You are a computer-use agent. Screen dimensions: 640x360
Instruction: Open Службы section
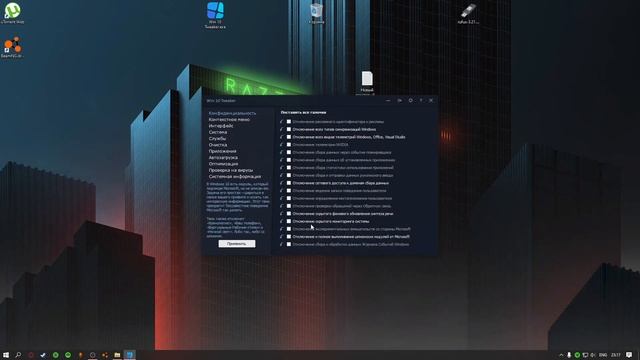217,139
